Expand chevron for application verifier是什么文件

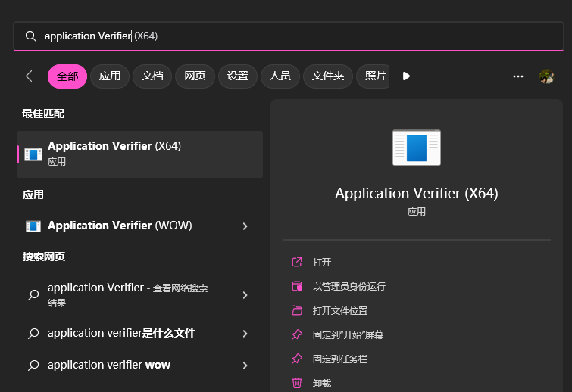click(245, 334)
